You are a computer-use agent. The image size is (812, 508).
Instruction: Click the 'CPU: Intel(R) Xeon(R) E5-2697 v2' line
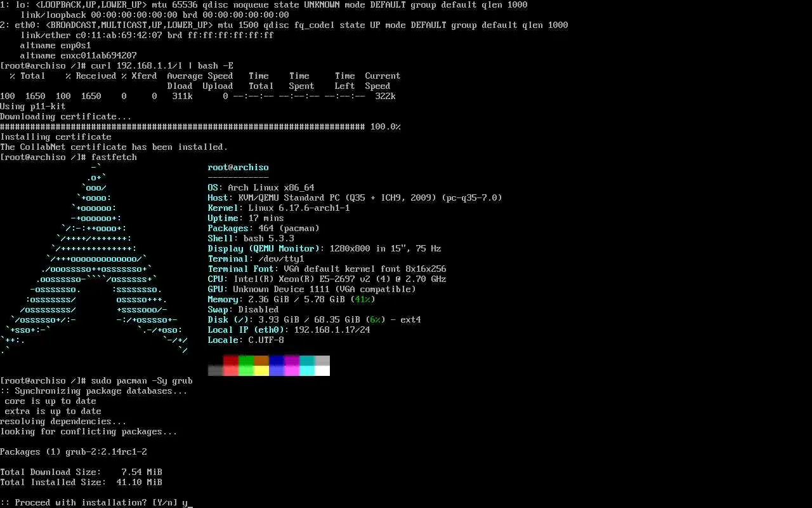327,279
